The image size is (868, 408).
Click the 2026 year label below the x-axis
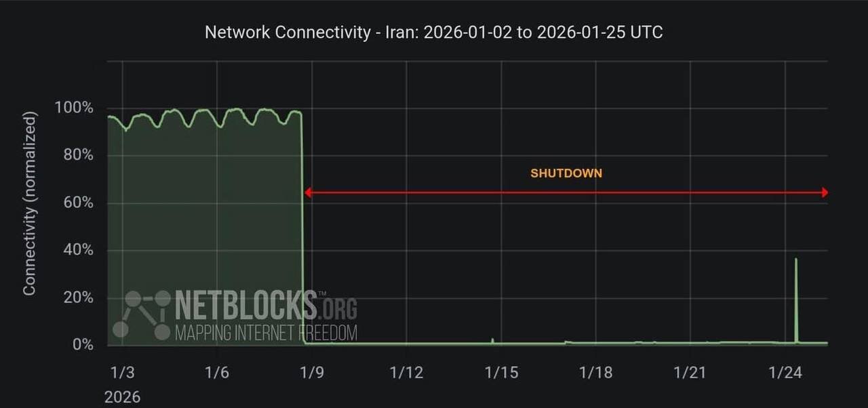tap(122, 396)
